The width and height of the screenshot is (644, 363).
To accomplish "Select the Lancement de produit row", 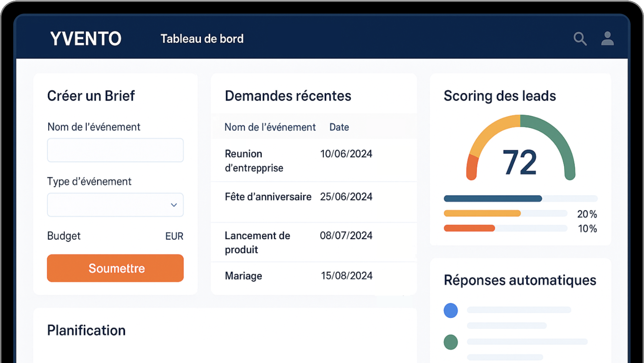I will (298, 243).
